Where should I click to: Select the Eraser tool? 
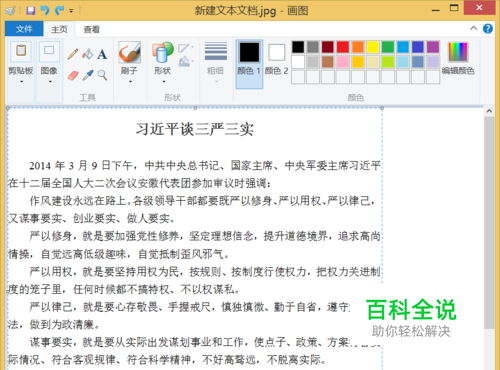tap(73, 75)
